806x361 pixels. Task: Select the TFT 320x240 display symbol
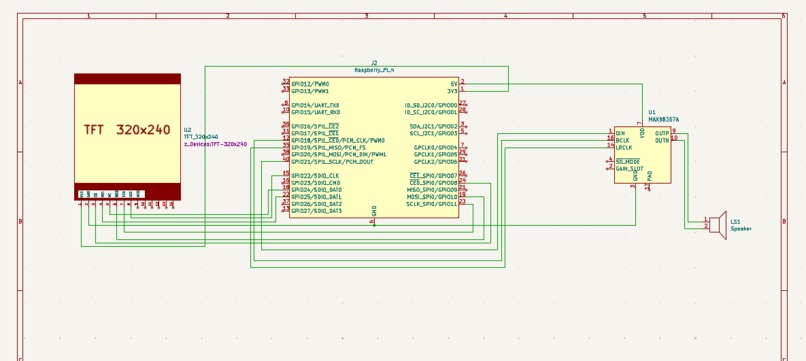[x=127, y=137]
